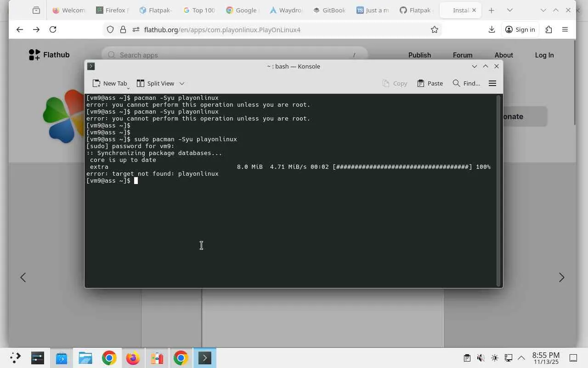Image resolution: width=588 pixels, height=368 pixels.
Task: Open Firefox downloads panel
Action: pyautogui.click(x=492, y=29)
